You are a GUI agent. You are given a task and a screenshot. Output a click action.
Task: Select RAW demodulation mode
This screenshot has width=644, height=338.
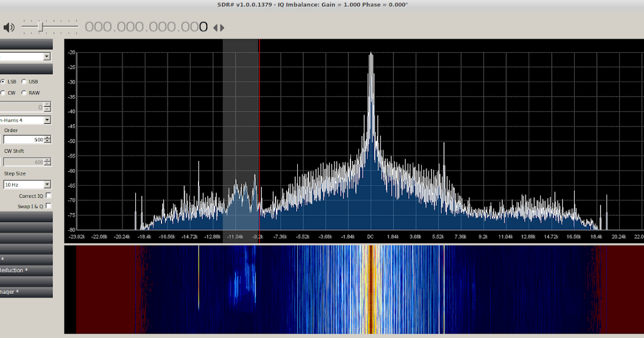(24, 93)
